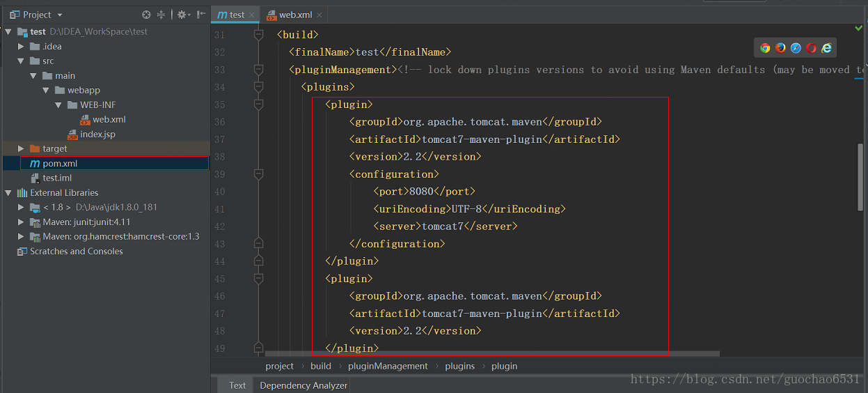The image size is (868, 393).
Task: Open the file in Firefox browser
Action: point(780,48)
